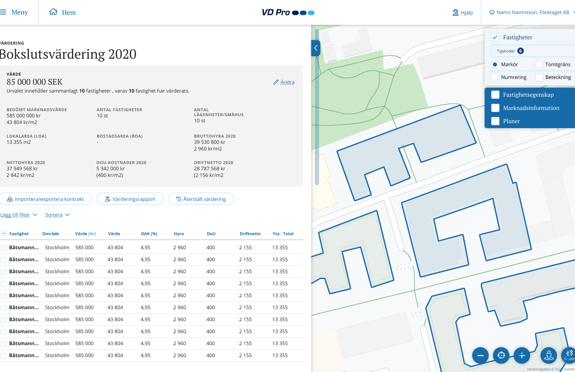Click the 85 000 000 SEK value
Screen dimensions: 575x372
34,82
